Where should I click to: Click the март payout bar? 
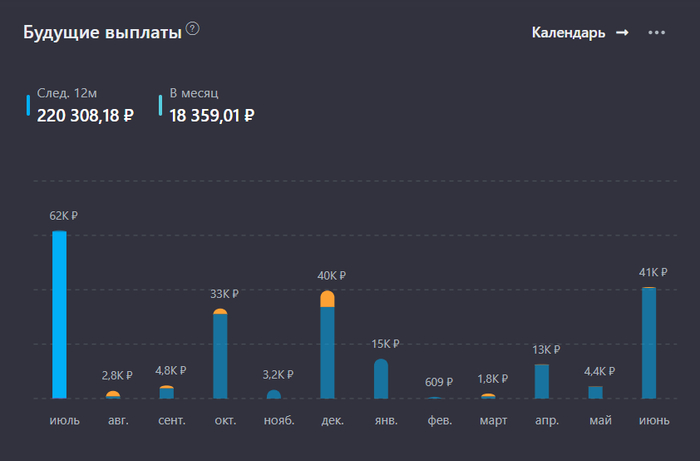[488, 396]
